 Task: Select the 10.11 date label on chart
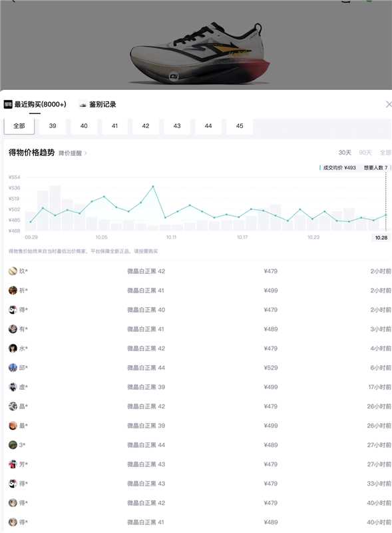tap(171, 237)
